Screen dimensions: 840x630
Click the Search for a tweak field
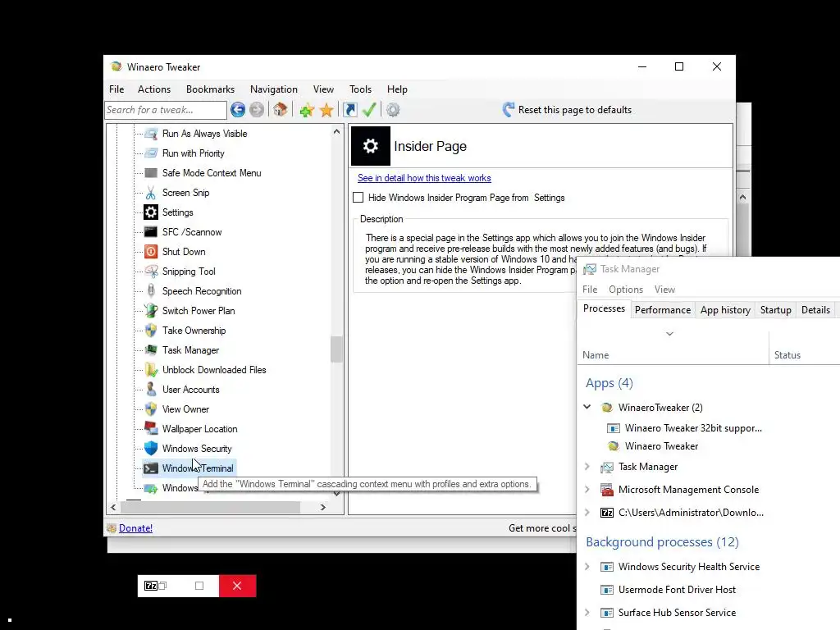coord(166,110)
